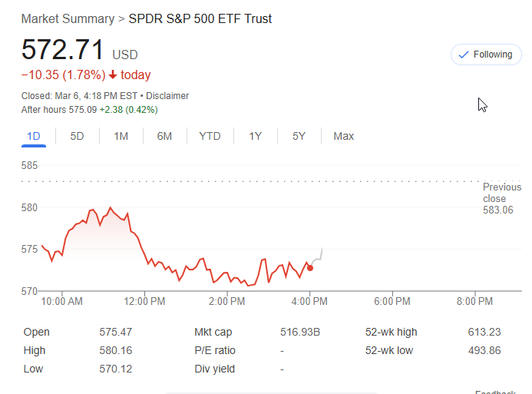Select the YTD range tab
The width and height of the screenshot is (532, 394).
[210, 136]
